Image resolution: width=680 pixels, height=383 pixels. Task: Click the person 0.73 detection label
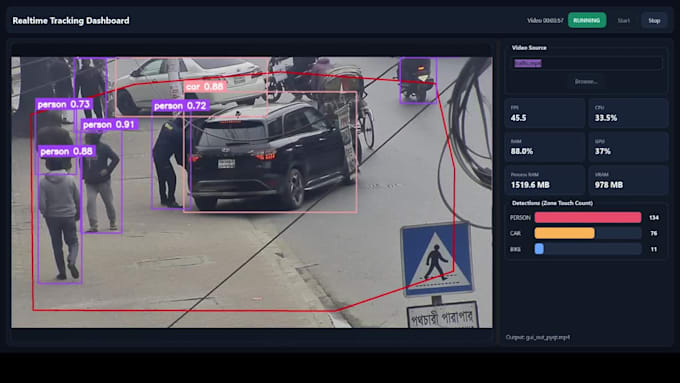coord(64,104)
